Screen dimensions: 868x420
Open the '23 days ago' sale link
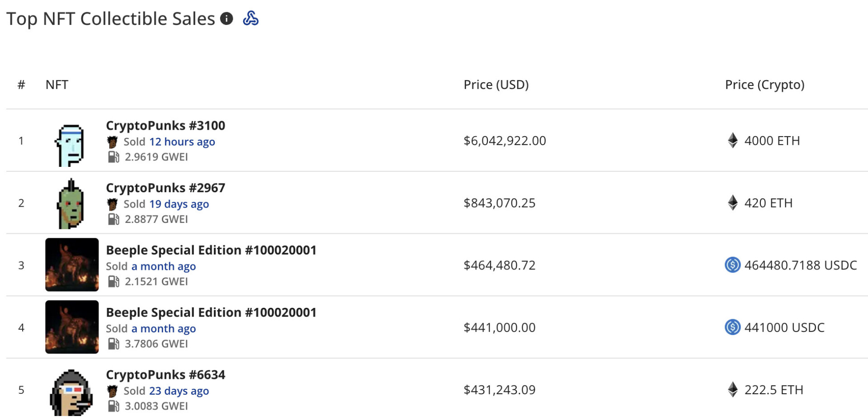[x=179, y=391]
